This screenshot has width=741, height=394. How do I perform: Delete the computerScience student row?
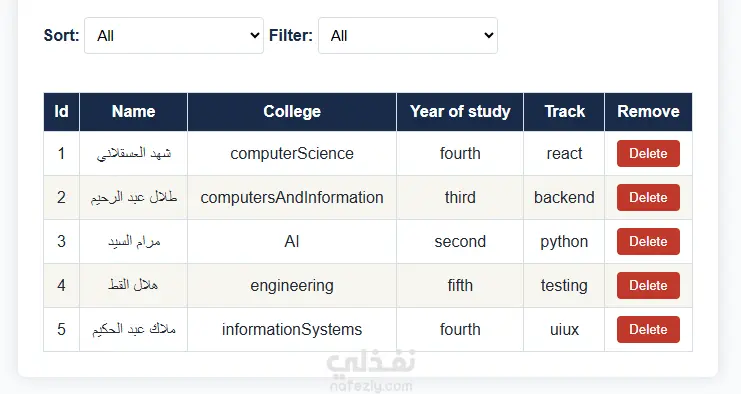pos(648,154)
